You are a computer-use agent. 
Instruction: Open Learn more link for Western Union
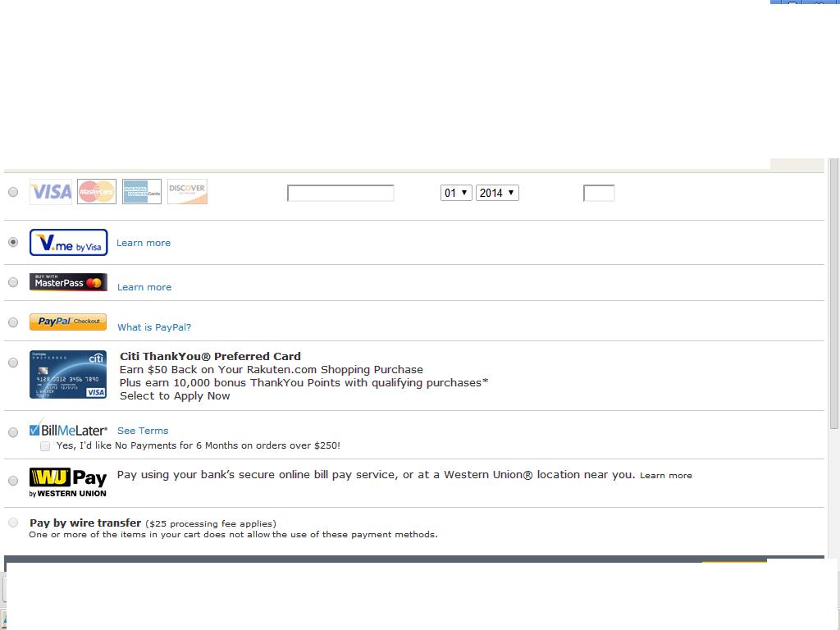click(x=666, y=476)
